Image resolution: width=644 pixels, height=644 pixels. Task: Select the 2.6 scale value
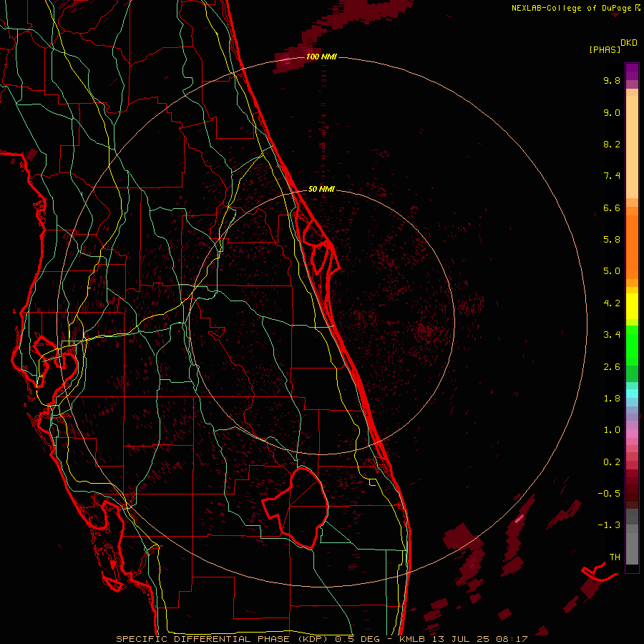point(612,367)
